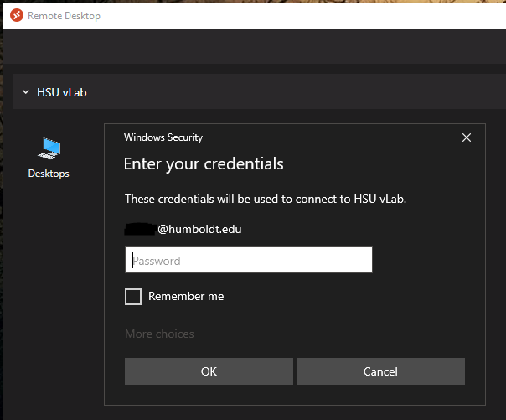506x420 pixels.
Task: Click the Enter your credentials heading
Action: point(204,164)
